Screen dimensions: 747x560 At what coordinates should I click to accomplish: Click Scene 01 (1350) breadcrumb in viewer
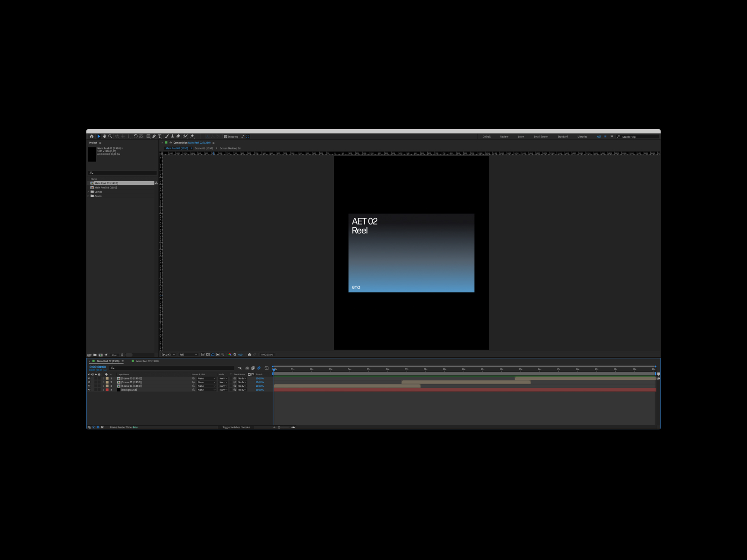point(204,148)
